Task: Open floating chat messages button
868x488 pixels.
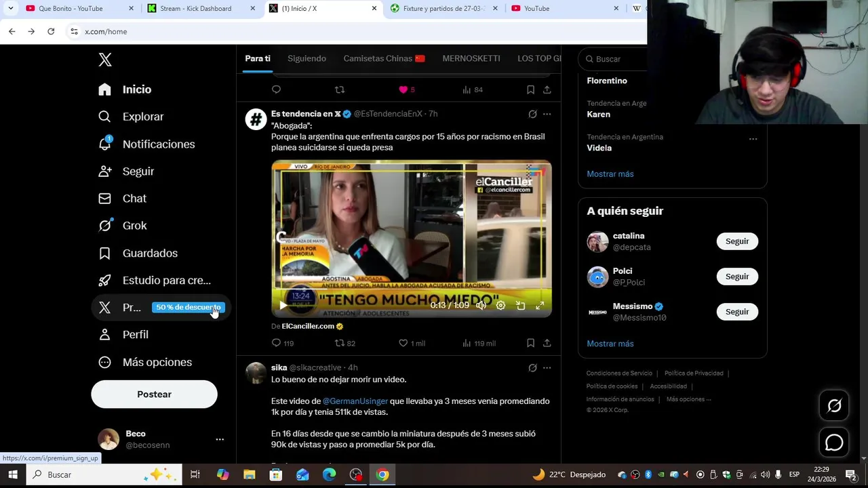Action: coord(834,443)
